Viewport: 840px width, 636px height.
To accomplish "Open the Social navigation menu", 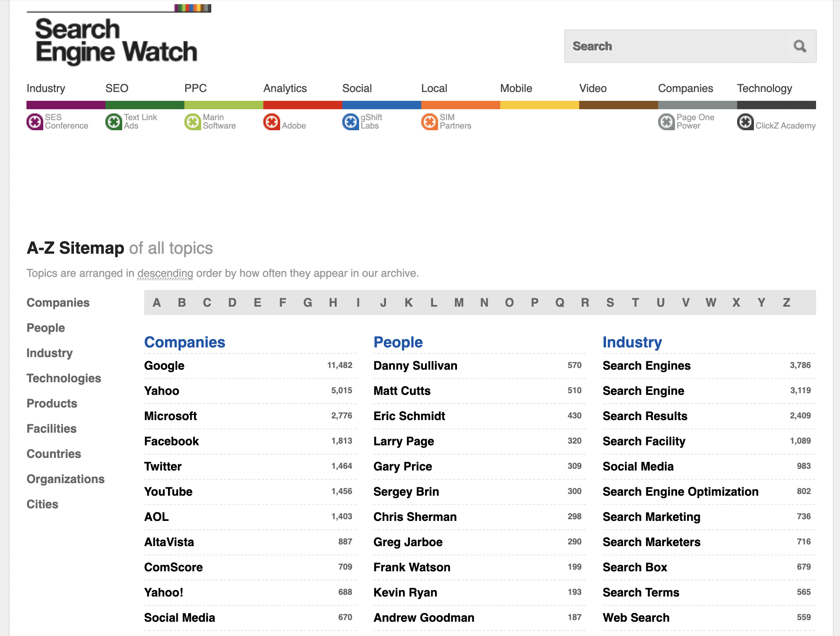I will click(x=357, y=88).
